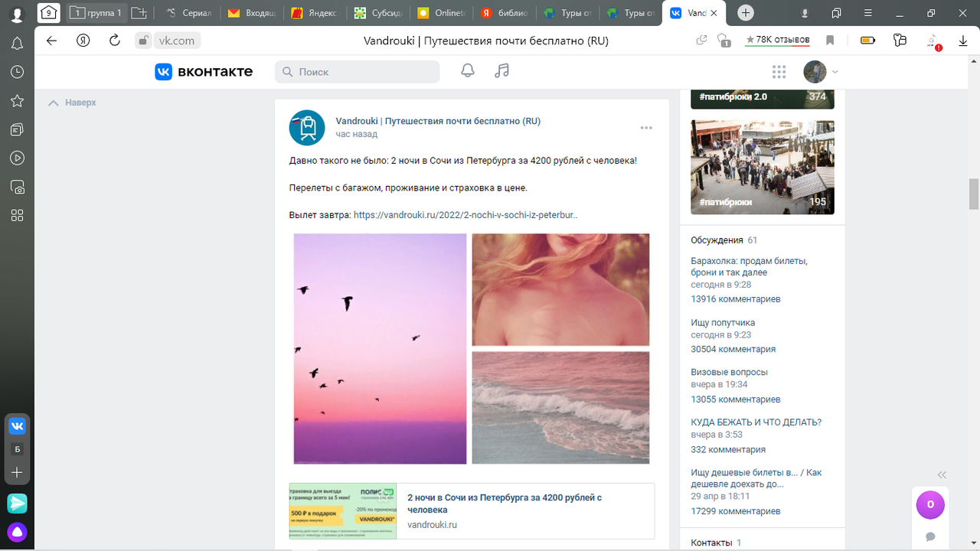Screen dimensions: 980x551
Task: Switch to the 'Яндекс' tab
Action: 315,13
